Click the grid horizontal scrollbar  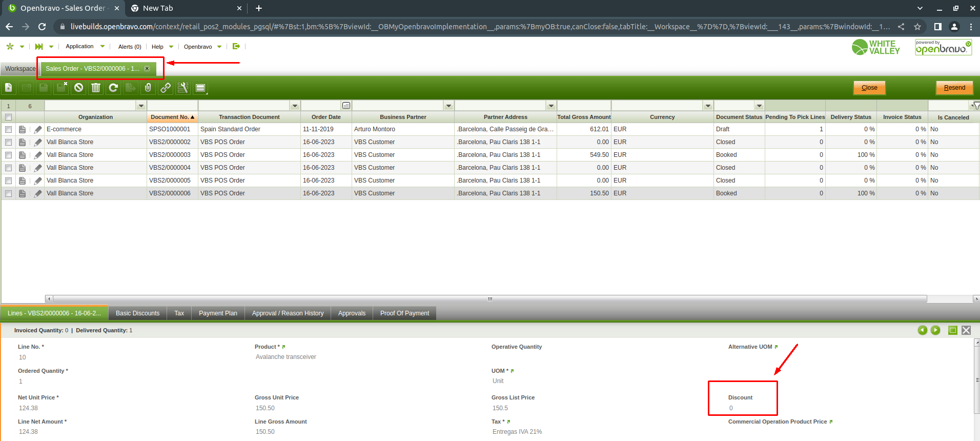(x=489, y=298)
